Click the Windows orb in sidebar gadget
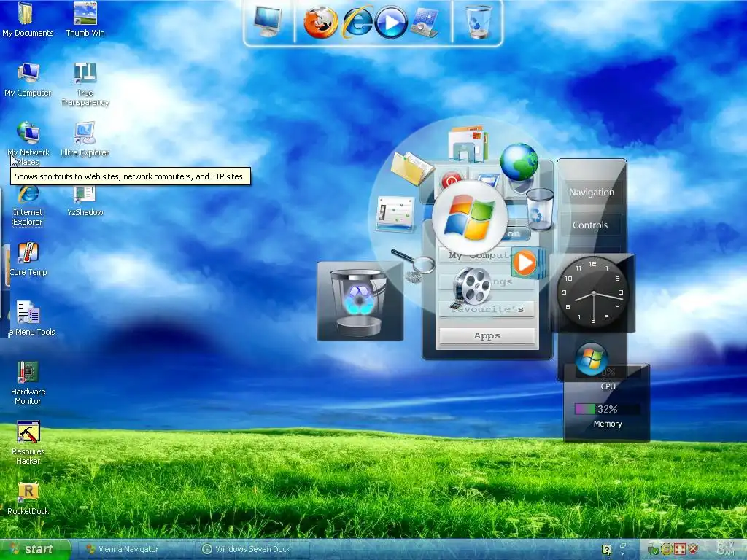This screenshot has width=747, height=560. click(591, 359)
